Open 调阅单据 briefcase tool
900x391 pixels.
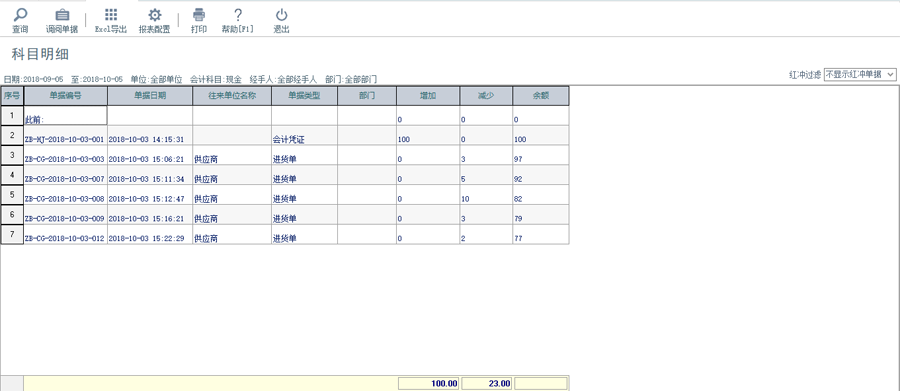coord(62,21)
